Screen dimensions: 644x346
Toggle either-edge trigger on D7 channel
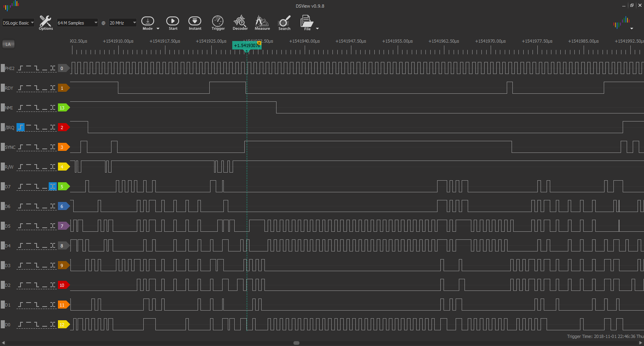click(x=53, y=186)
